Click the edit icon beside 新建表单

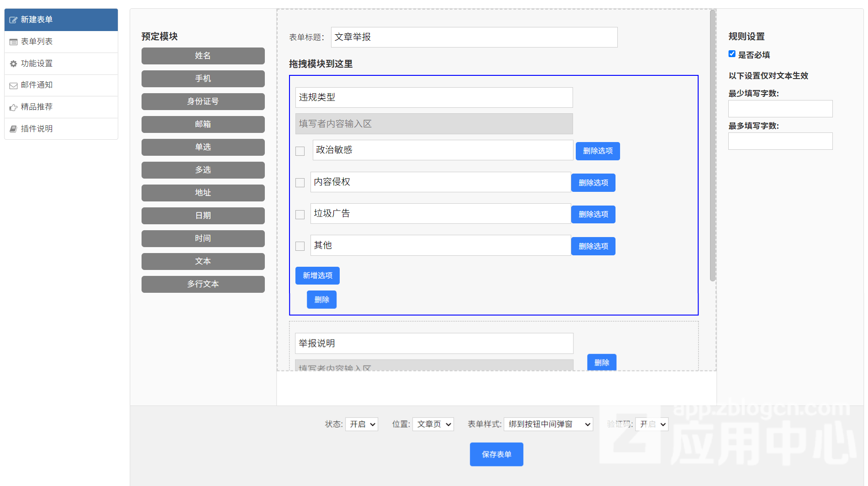coord(13,20)
